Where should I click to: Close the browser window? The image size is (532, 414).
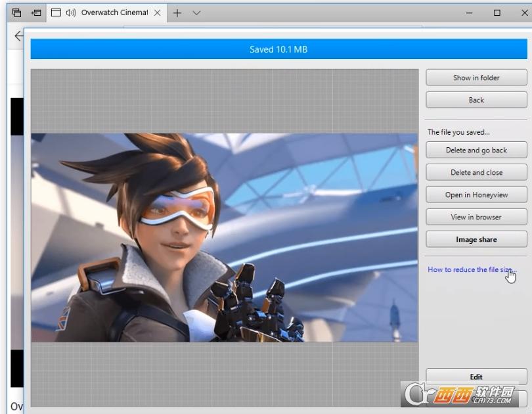tap(525, 13)
